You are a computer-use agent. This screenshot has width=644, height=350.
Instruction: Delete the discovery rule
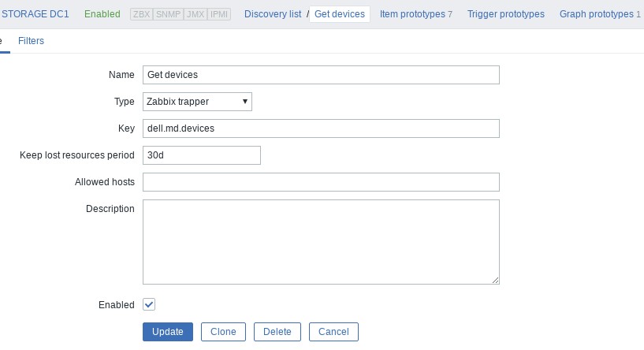[277, 332]
